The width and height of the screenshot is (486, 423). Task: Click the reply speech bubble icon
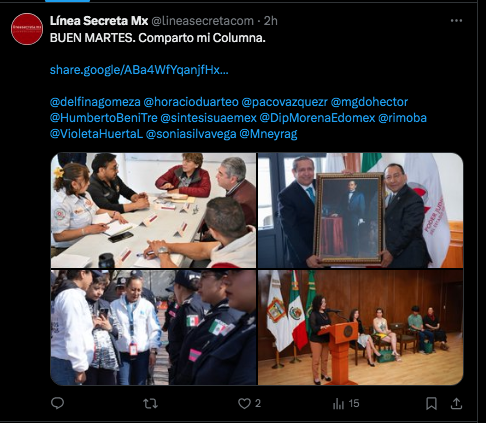(57, 403)
